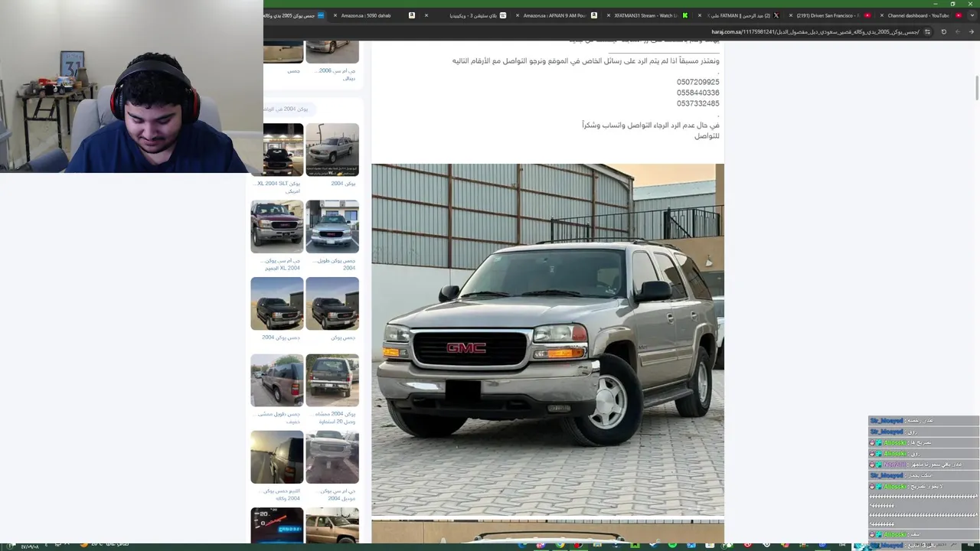Open the large silver GMC Yukon photo

(x=547, y=340)
